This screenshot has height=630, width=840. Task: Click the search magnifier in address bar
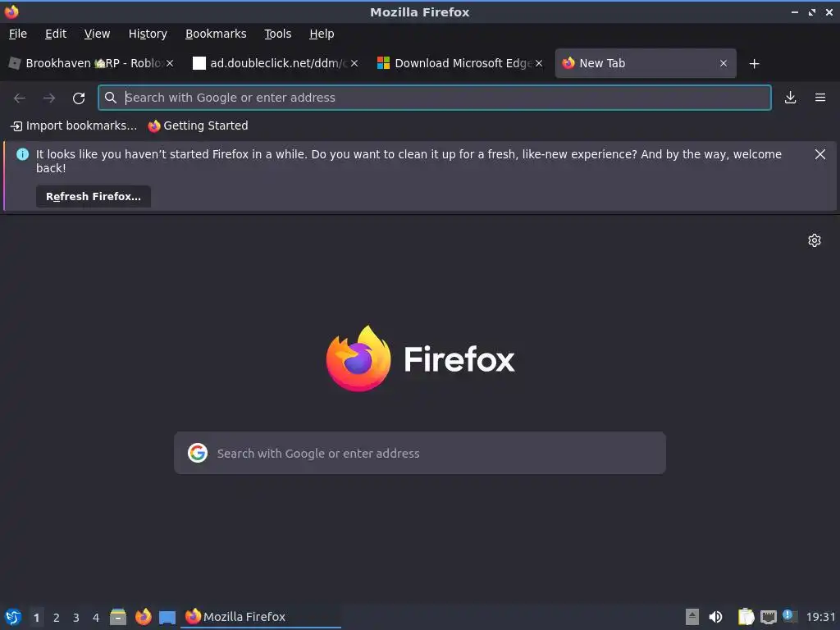(111, 98)
